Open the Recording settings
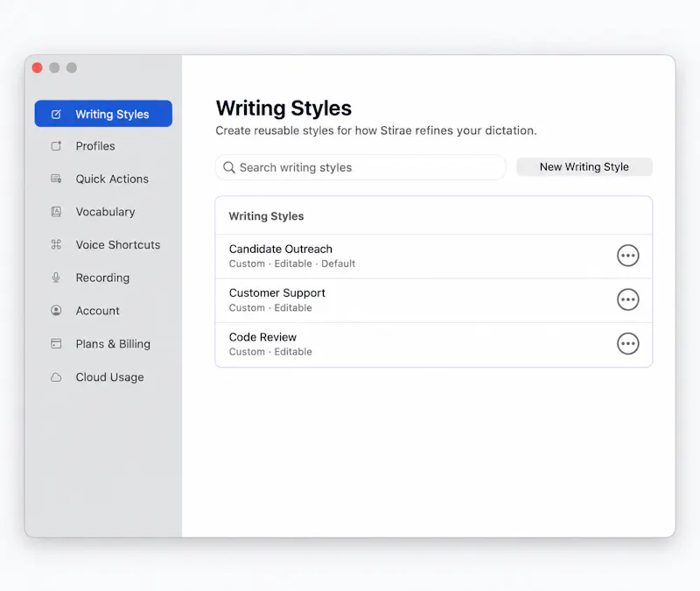 pos(103,278)
